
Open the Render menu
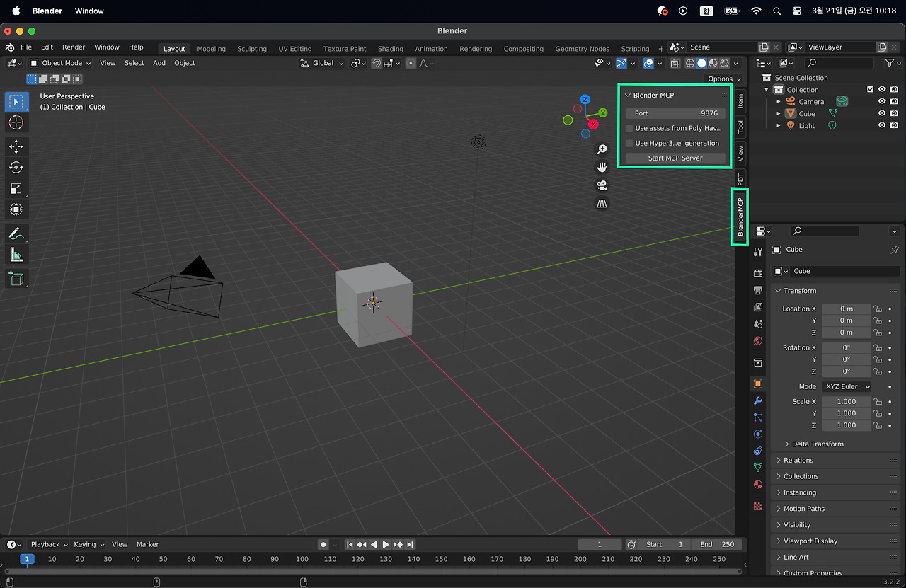pyautogui.click(x=74, y=47)
